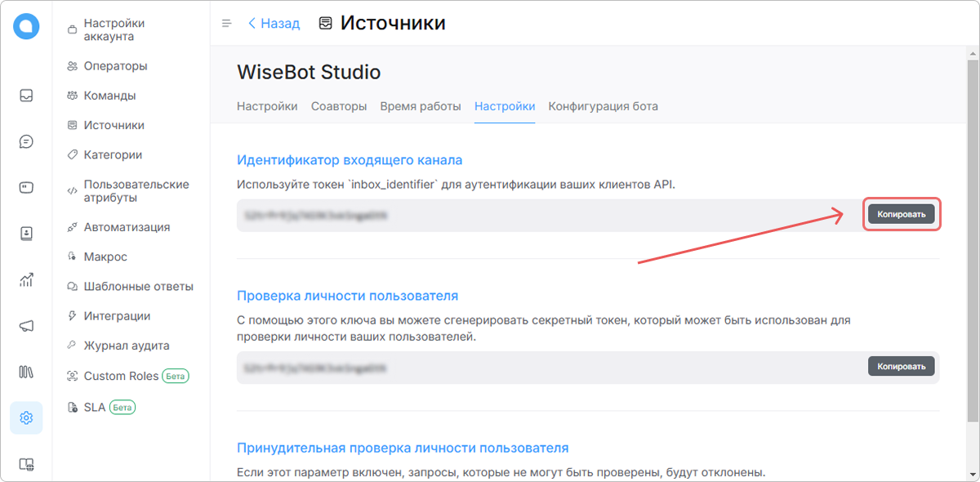Click the Идентификатор входящего канала heading
The width and height of the screenshot is (980, 482).
click(350, 160)
